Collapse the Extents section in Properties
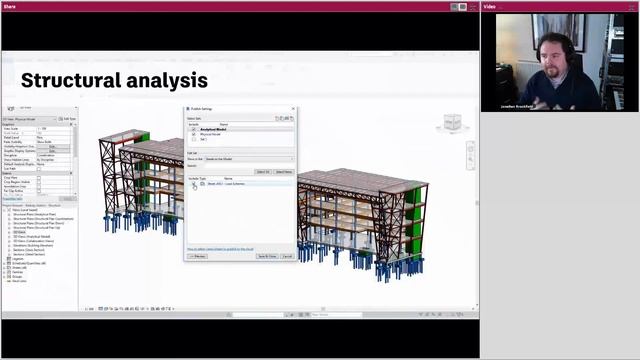This screenshot has width=640, height=360. coord(71,173)
